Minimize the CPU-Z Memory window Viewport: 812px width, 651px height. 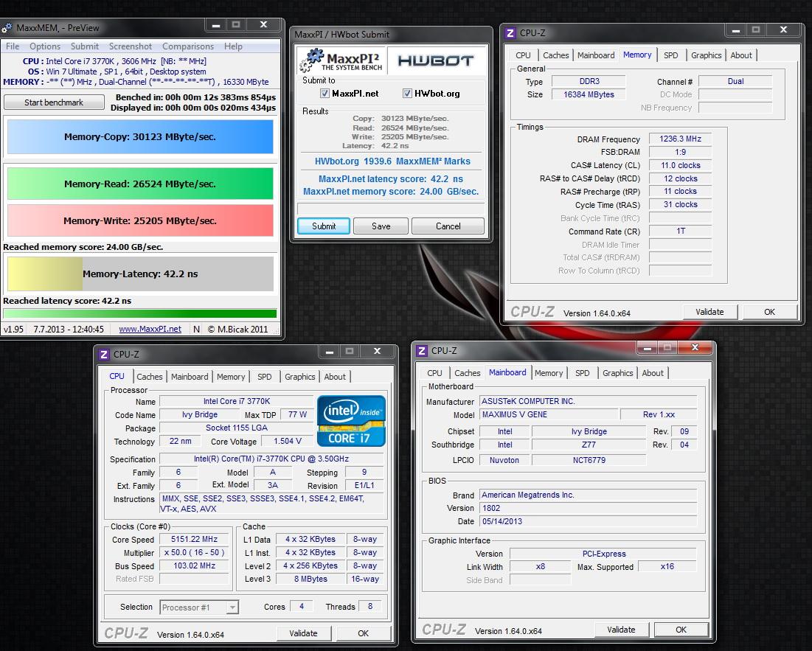point(735,30)
